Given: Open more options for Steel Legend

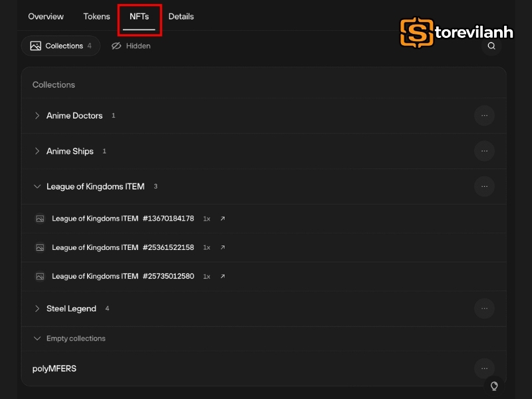Looking at the screenshot, I should [x=484, y=309].
